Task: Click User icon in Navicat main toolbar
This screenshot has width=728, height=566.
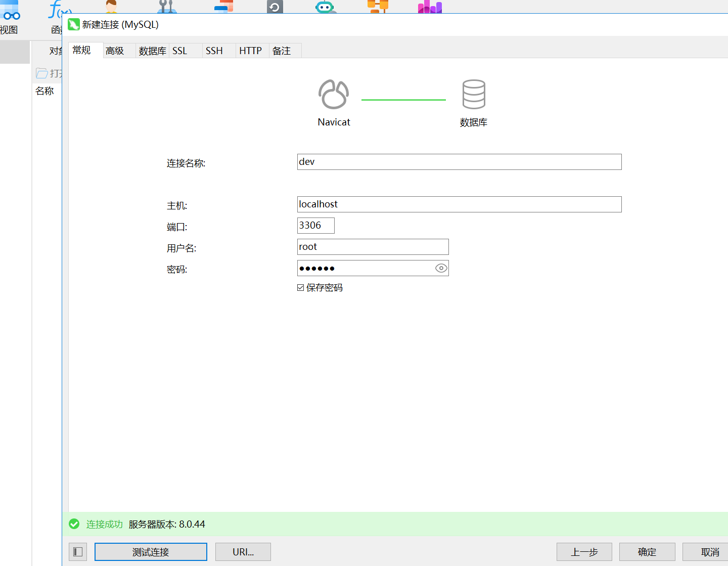Action: [111, 6]
